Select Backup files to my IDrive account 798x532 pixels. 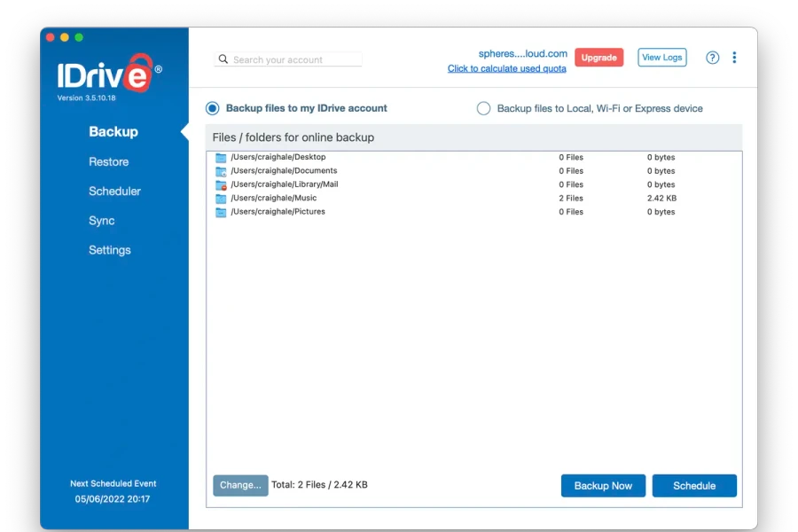[x=213, y=108]
